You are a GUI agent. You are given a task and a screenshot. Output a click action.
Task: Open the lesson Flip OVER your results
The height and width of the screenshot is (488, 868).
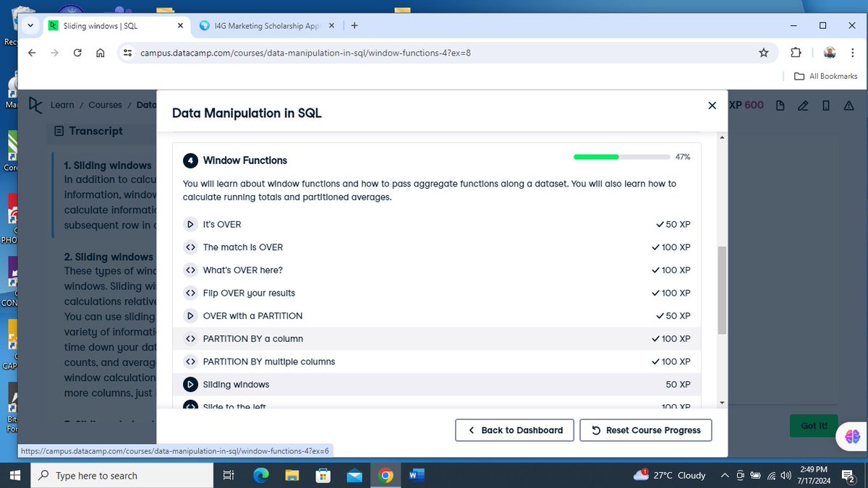click(249, 293)
